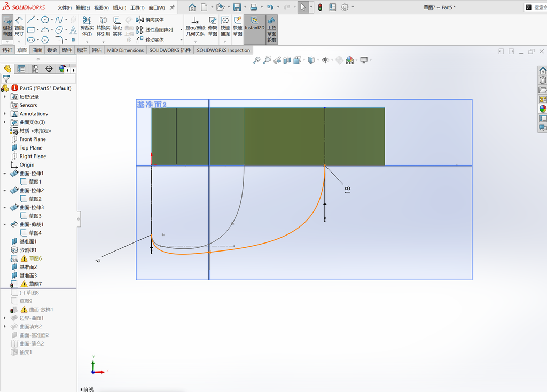The height and width of the screenshot is (392, 547).
Task: Open the Appearances ball in right task pane
Action: coord(543,108)
